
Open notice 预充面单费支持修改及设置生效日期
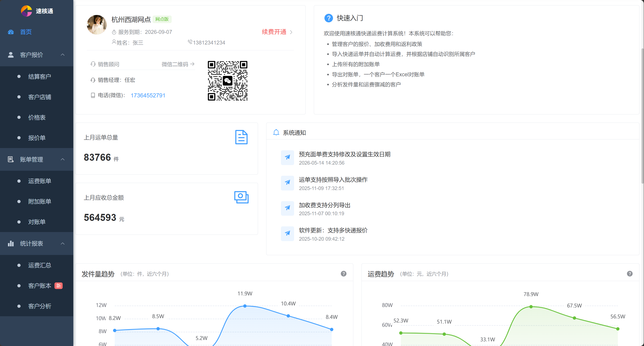point(344,154)
